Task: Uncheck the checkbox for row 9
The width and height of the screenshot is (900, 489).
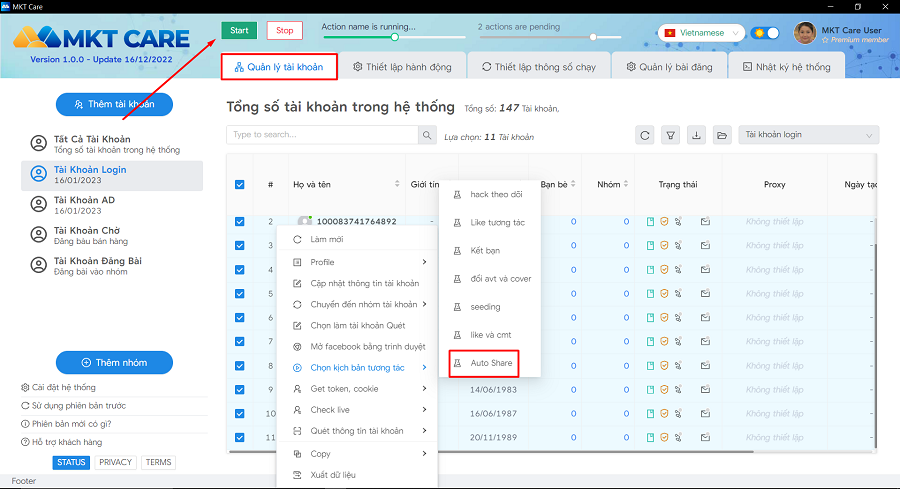Action: 240,389
